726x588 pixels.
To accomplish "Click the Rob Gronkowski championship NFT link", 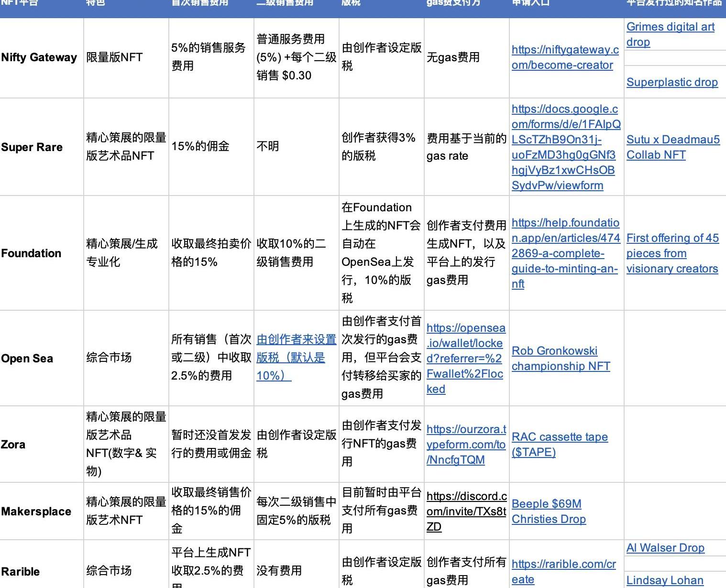I will [561, 358].
